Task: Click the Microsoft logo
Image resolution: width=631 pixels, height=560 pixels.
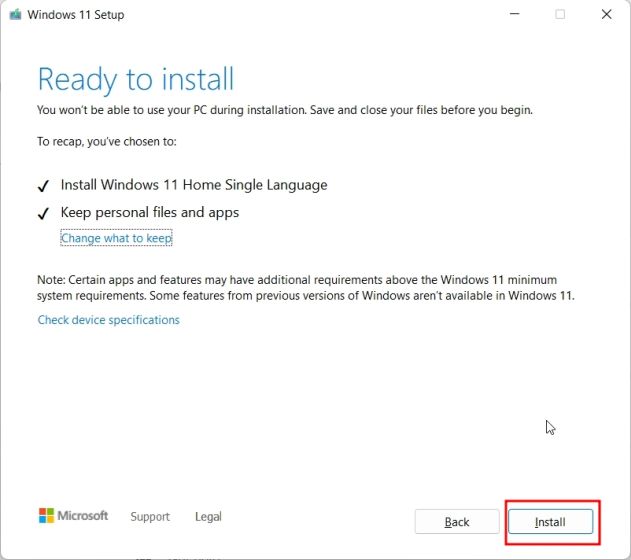Action: [x=73, y=515]
